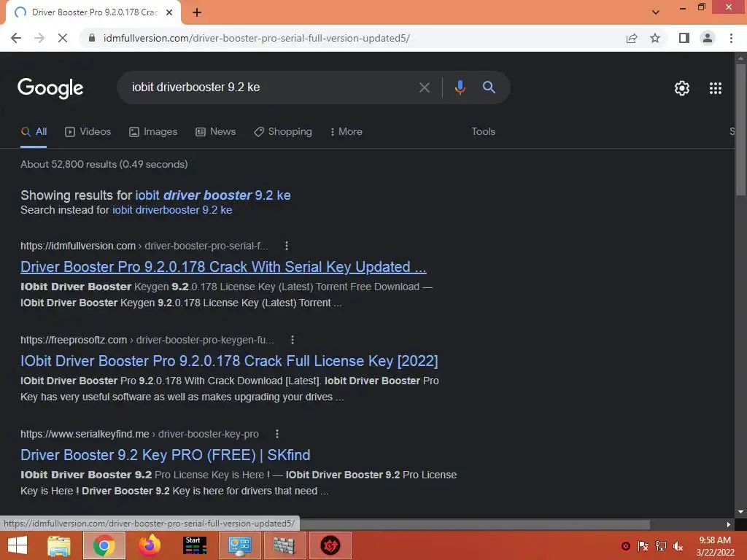Open the Chrome profile avatar
The width and height of the screenshot is (747, 560).
tap(708, 38)
